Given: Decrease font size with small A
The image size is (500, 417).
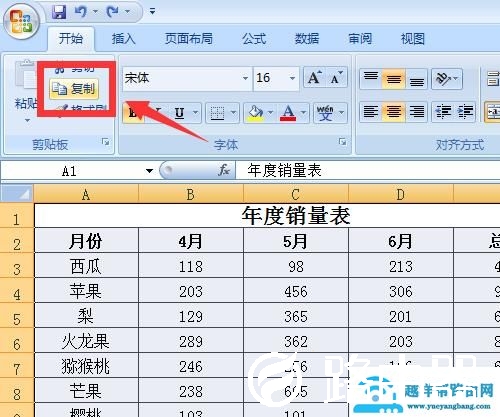Looking at the screenshot, I should coord(336,78).
